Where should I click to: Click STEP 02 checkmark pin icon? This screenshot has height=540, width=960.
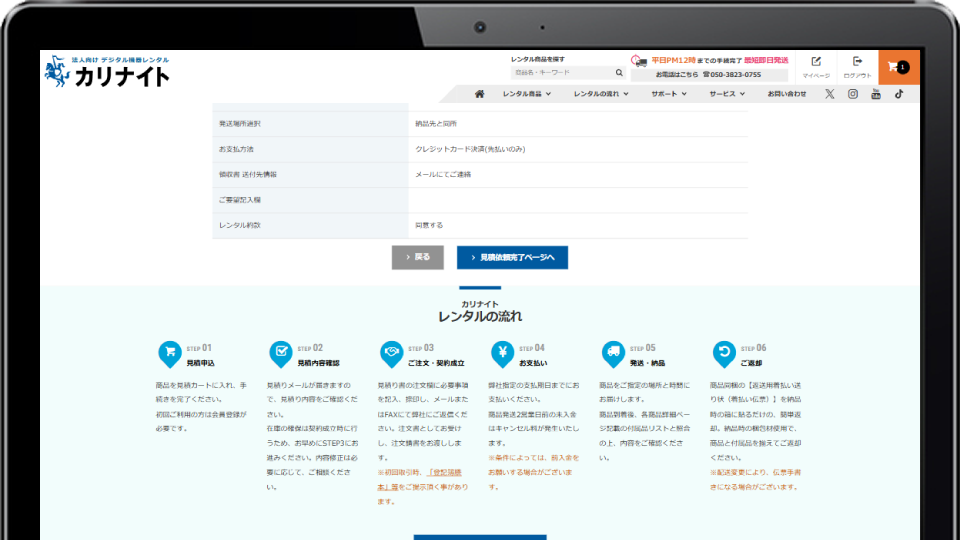tap(281, 354)
